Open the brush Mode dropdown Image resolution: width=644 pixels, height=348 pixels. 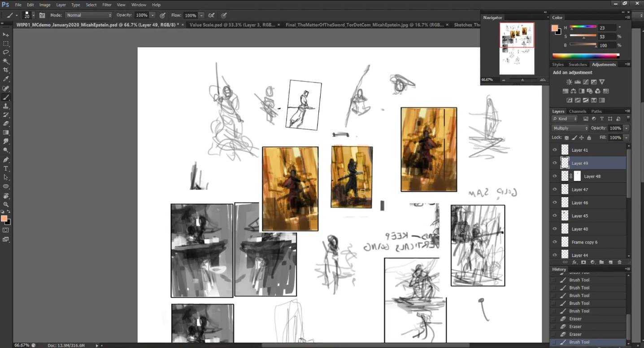click(88, 15)
